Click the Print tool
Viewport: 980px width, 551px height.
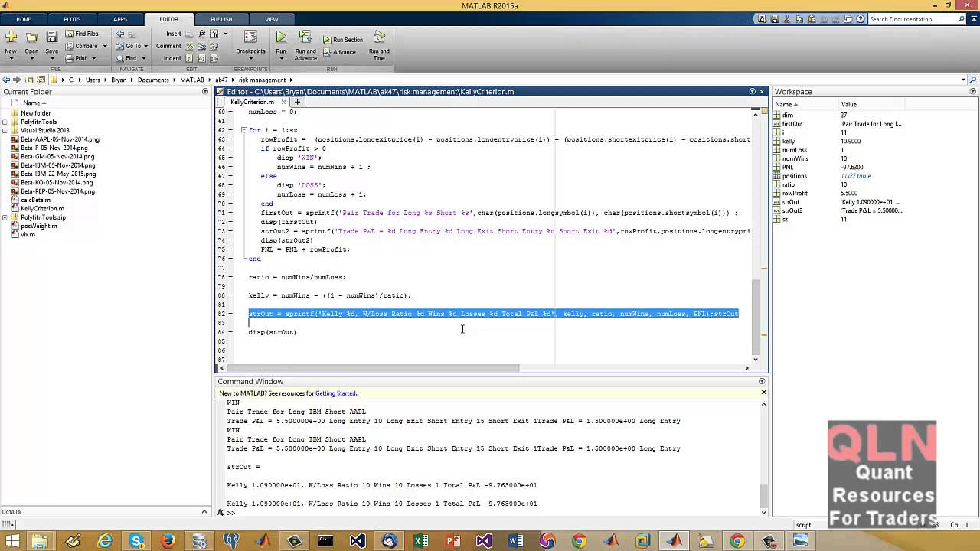point(77,58)
